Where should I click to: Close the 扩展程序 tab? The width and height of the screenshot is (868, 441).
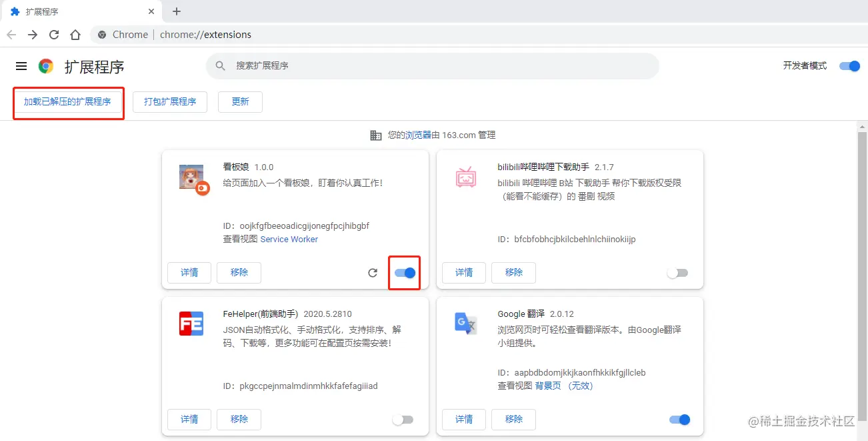point(151,11)
